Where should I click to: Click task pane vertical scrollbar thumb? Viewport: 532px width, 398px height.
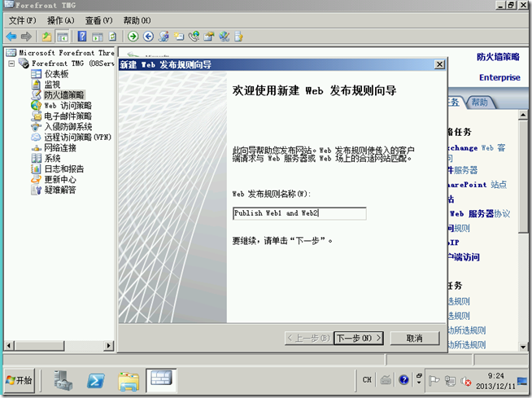tap(523, 176)
